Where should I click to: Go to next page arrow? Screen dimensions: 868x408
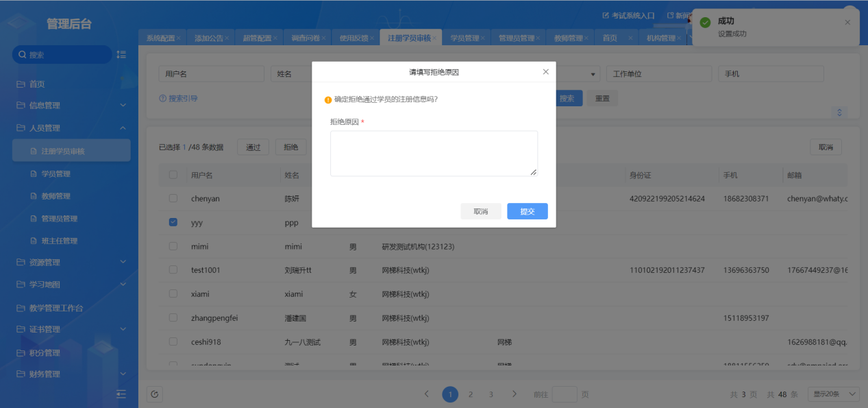click(x=514, y=394)
